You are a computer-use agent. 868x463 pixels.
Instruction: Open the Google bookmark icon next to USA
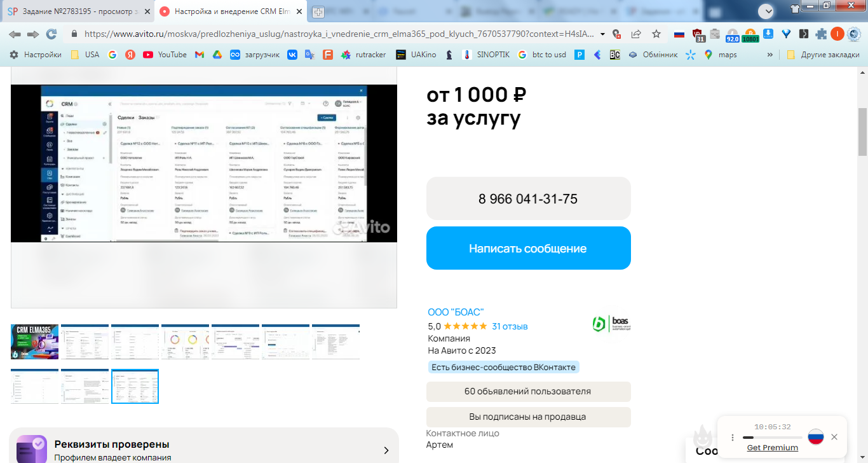(x=112, y=55)
